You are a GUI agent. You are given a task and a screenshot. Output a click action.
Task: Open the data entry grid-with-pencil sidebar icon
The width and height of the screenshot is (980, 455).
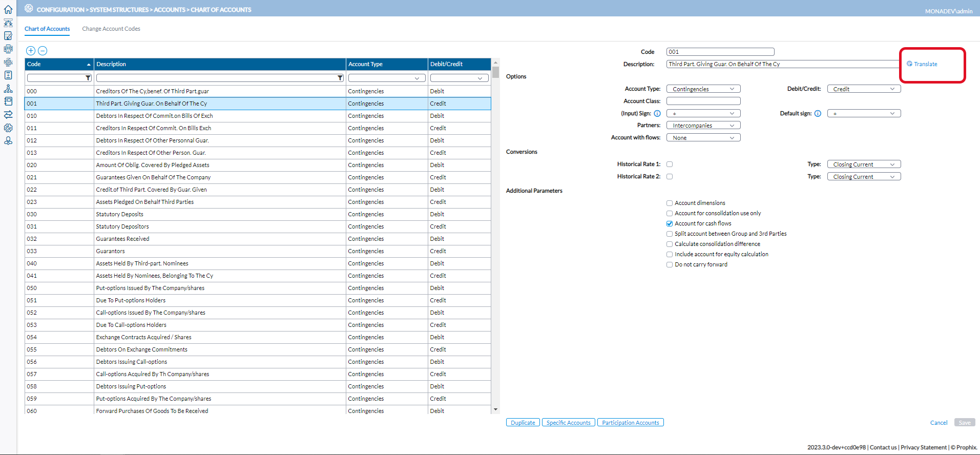8,36
